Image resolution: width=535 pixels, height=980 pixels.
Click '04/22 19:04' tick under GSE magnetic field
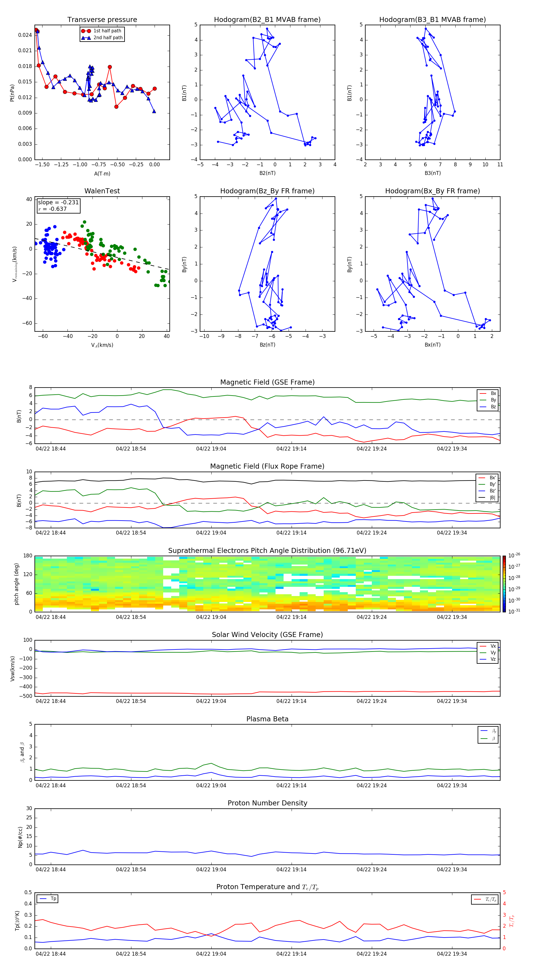(211, 448)
